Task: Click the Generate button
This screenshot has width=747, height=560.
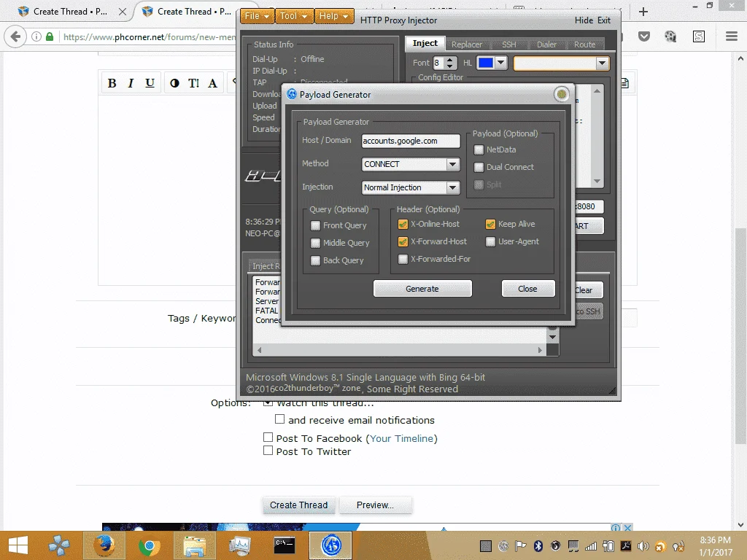Action: [422, 289]
